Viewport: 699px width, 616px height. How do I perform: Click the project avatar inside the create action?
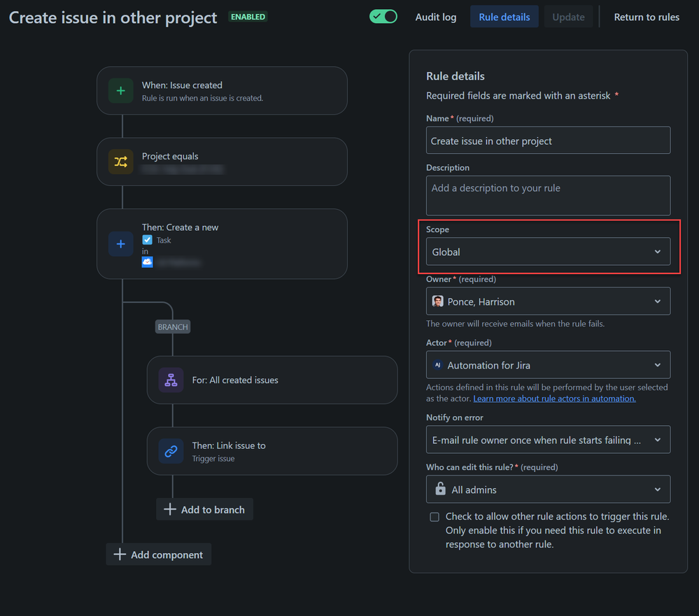[147, 262]
